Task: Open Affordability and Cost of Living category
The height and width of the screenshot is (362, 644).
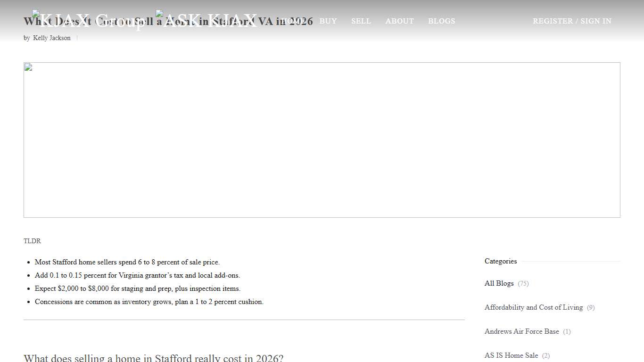Action: (x=533, y=307)
